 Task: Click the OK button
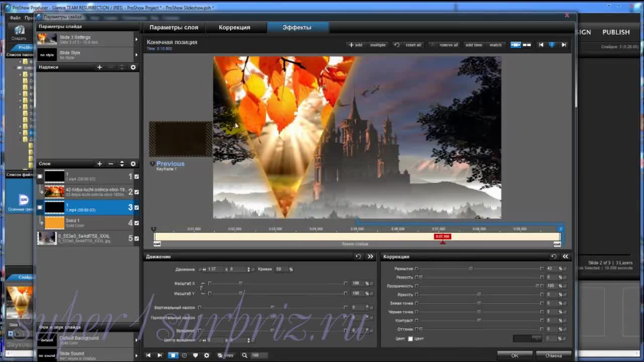(515, 355)
